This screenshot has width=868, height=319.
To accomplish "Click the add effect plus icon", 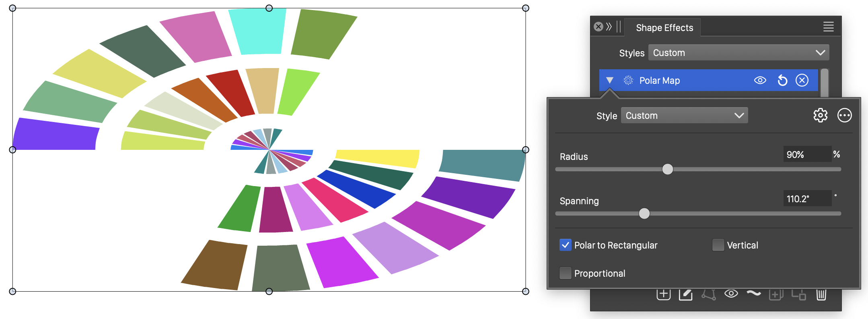I will click(663, 295).
